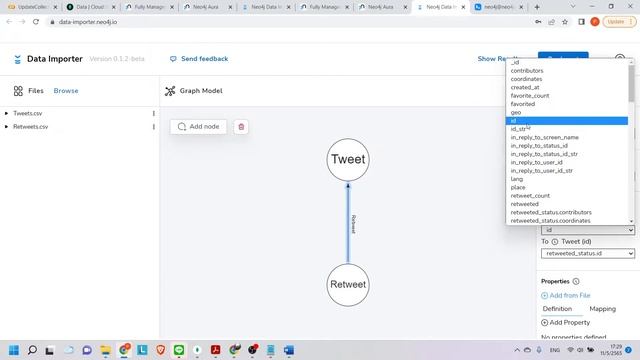Delete selection with the red trash icon

[241, 127]
